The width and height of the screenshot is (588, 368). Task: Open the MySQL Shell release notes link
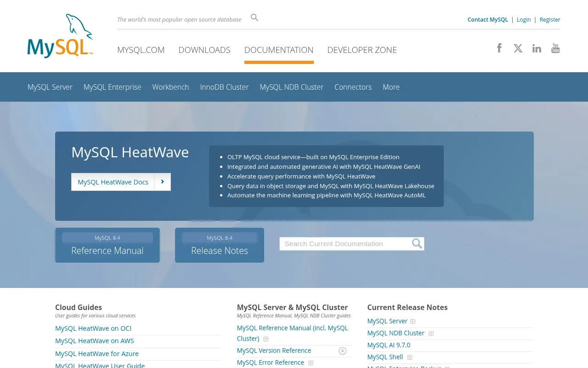coord(385,357)
